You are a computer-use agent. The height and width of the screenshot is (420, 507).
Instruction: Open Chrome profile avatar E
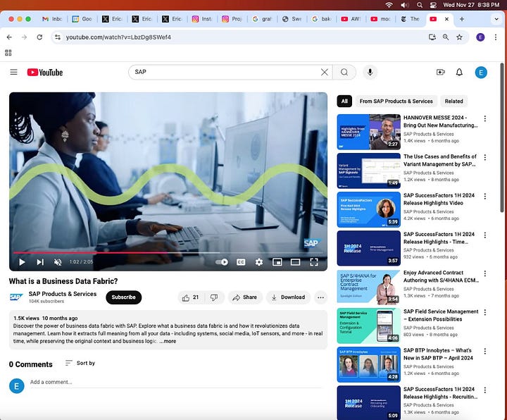pyautogui.click(x=480, y=37)
